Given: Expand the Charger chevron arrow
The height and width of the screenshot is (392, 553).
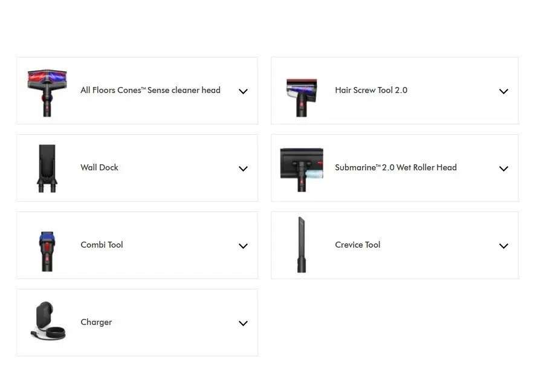Looking at the screenshot, I should [x=243, y=323].
